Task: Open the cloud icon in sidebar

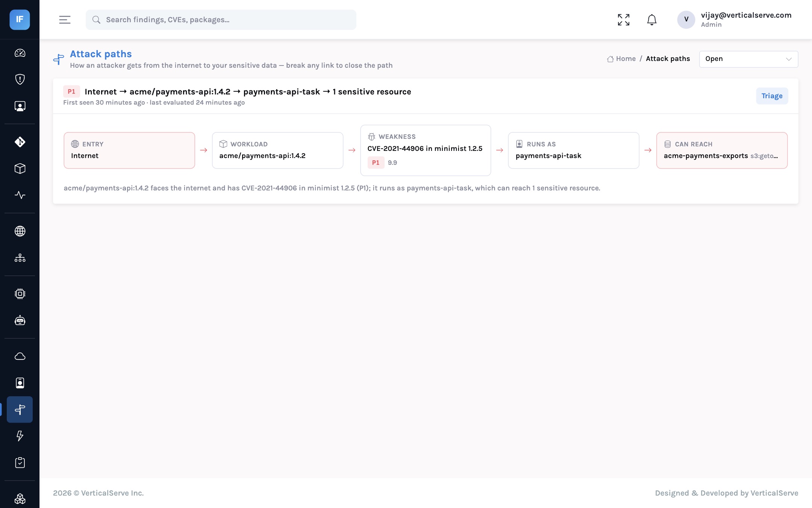Action: (20, 356)
